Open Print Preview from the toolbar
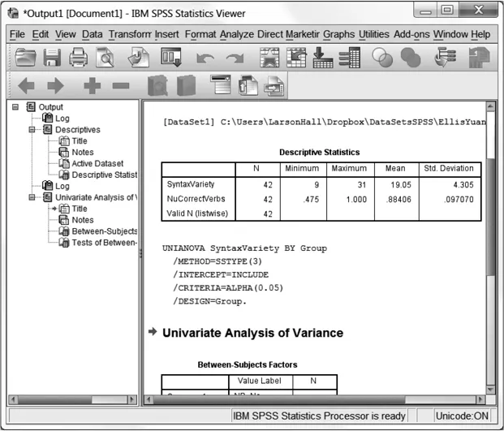The height and width of the screenshot is (431, 504). [x=106, y=56]
